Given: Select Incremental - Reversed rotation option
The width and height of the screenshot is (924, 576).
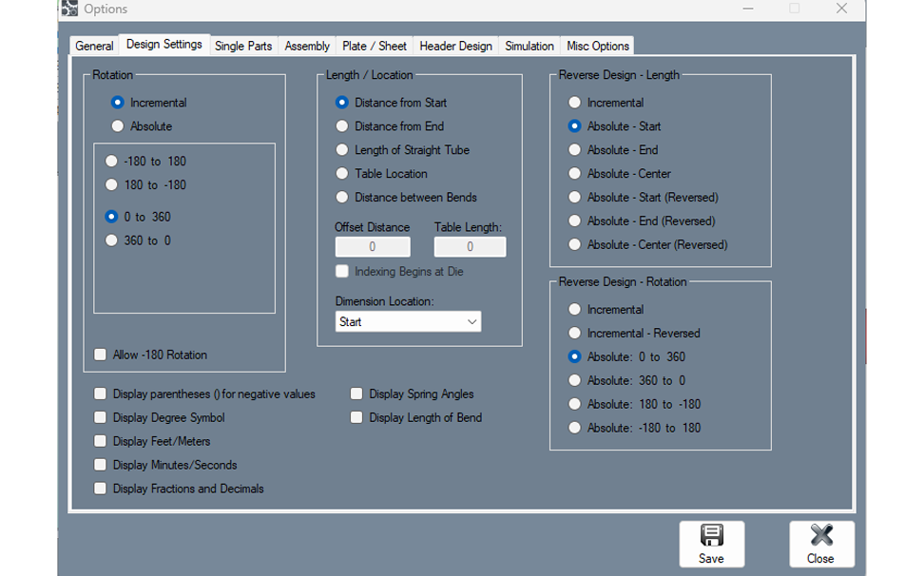Looking at the screenshot, I should (x=634, y=333).
